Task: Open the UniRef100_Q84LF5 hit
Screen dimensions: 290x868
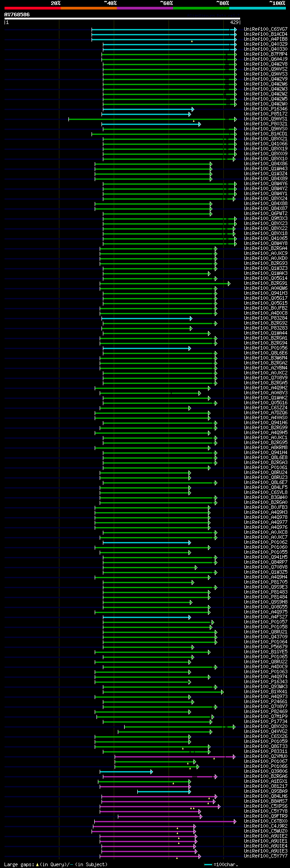Action: click(x=266, y=487)
